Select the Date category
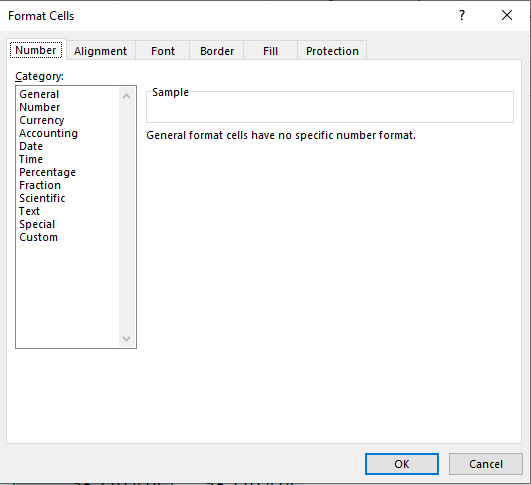Screen dimensions: 531x485 [31, 146]
